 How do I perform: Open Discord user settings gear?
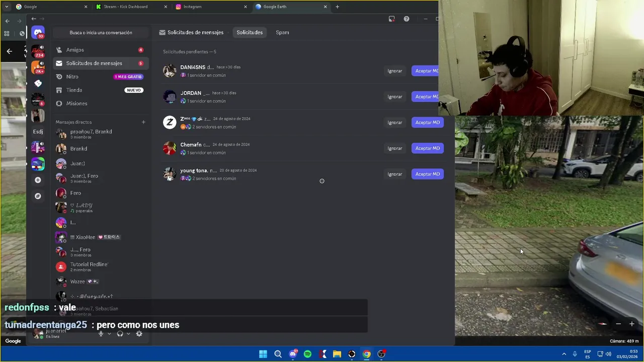139,333
